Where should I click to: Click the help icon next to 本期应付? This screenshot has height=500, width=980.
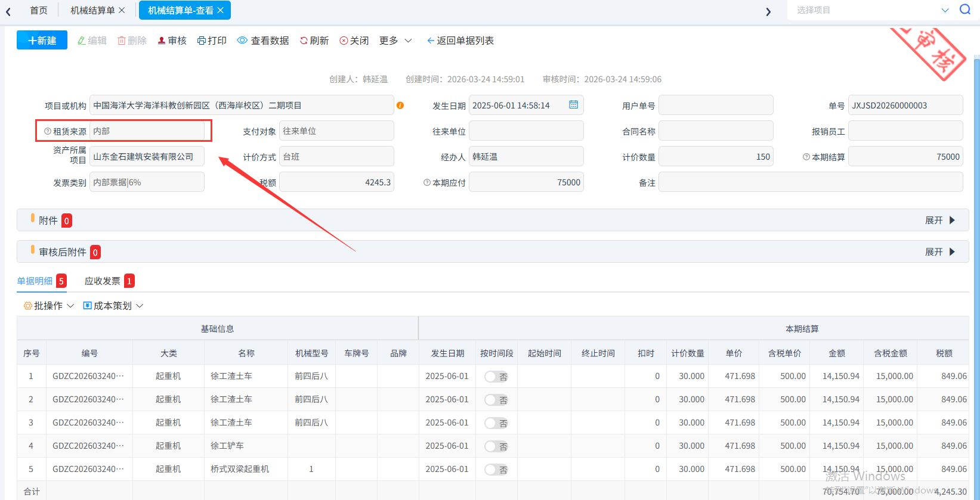tap(427, 182)
